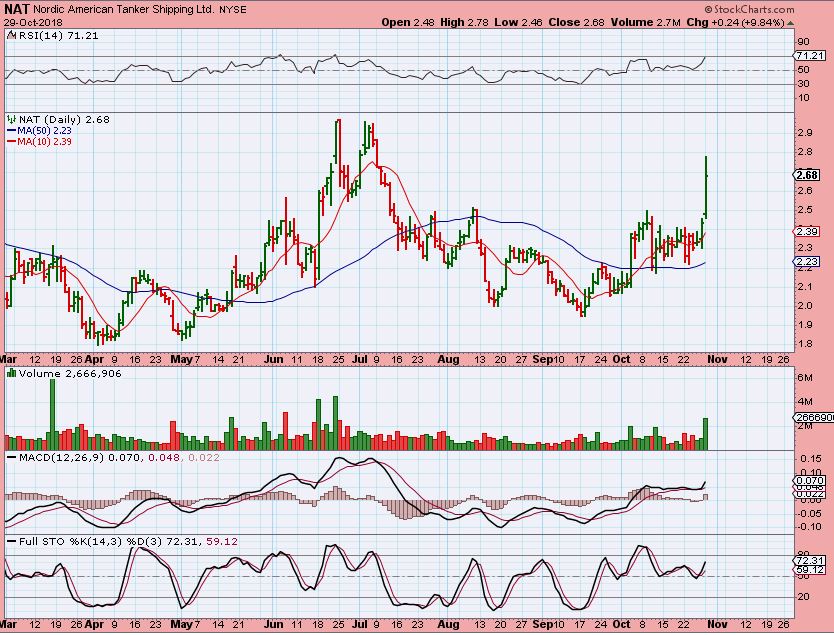The image size is (834, 635).
Task: Click the 29-Oct-2018 chart date
Action: (x=33, y=23)
